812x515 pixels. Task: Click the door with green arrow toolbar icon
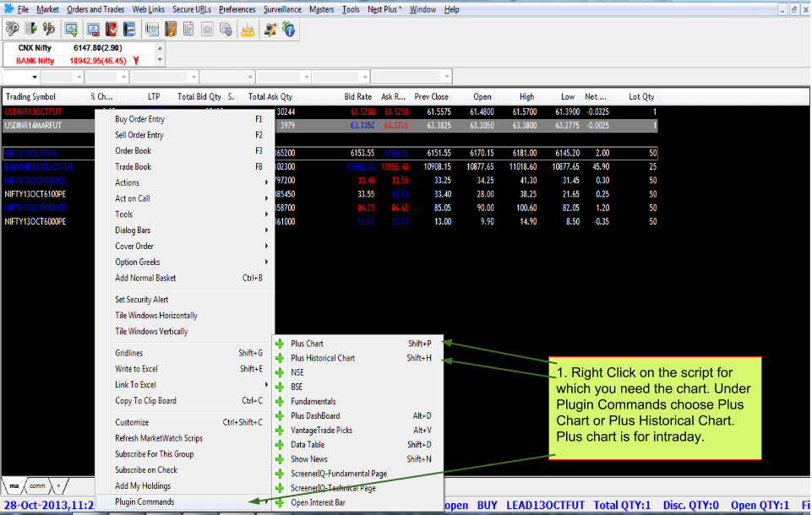pos(30,30)
